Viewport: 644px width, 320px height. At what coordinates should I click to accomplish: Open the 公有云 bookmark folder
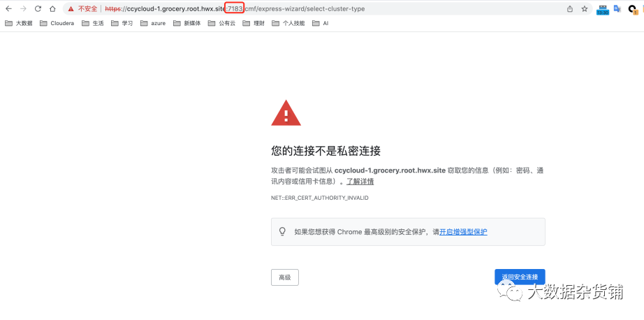(222, 24)
